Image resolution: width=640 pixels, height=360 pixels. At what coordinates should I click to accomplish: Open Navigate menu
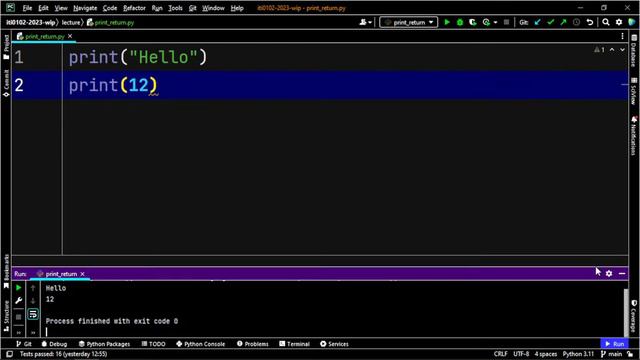pyautogui.click(x=85, y=8)
